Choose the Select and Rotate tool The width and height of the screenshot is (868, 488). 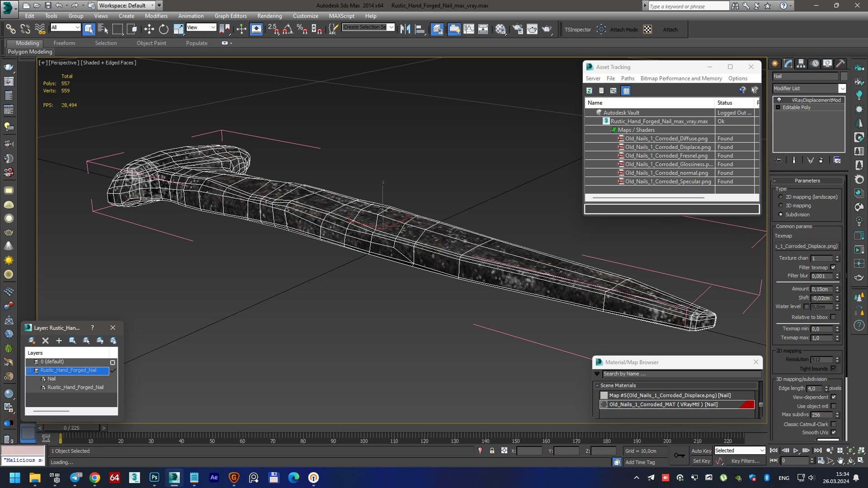pos(164,29)
